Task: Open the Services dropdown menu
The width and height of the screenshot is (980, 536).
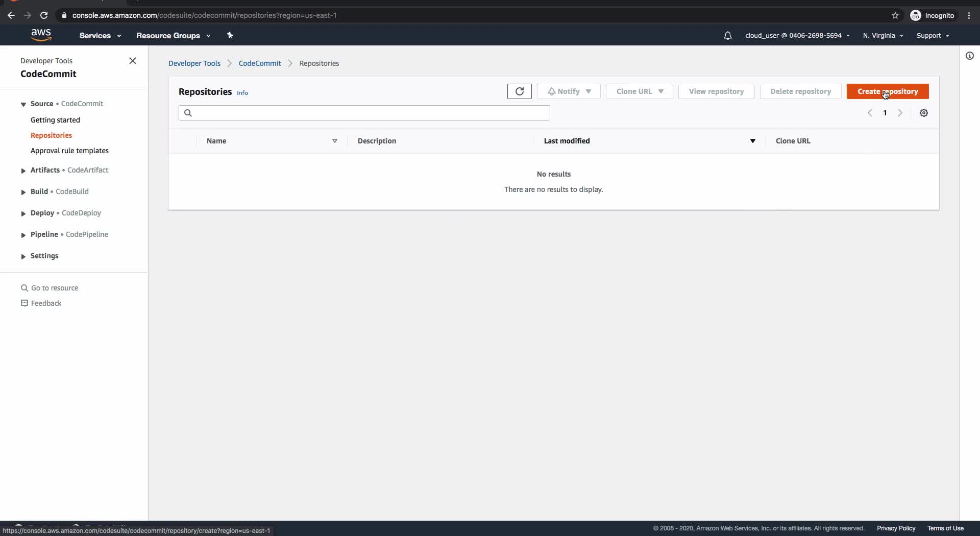Action: [100, 35]
